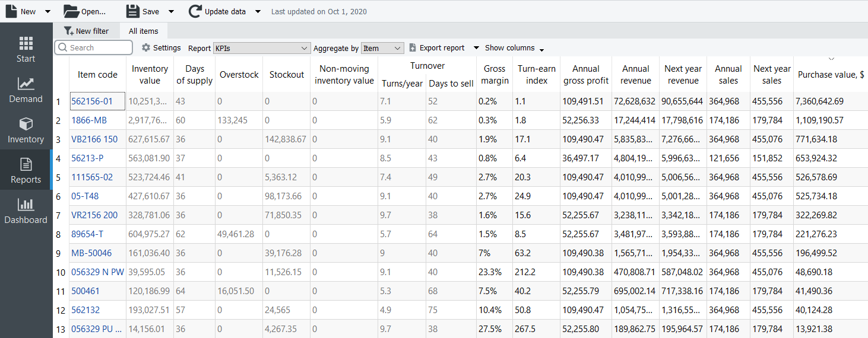Open item code link 1866-MB
868x338 pixels.
89,120
